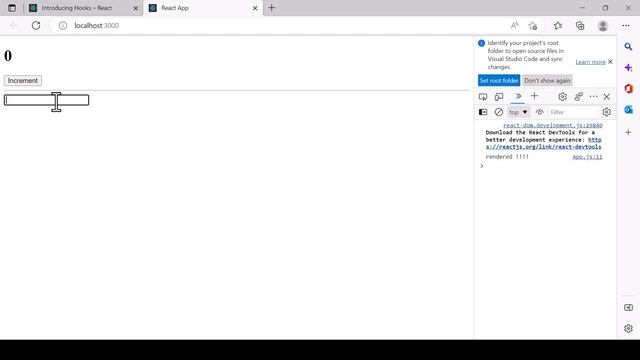Open Learn more link
This screenshot has width=640, height=360.
click(590, 62)
